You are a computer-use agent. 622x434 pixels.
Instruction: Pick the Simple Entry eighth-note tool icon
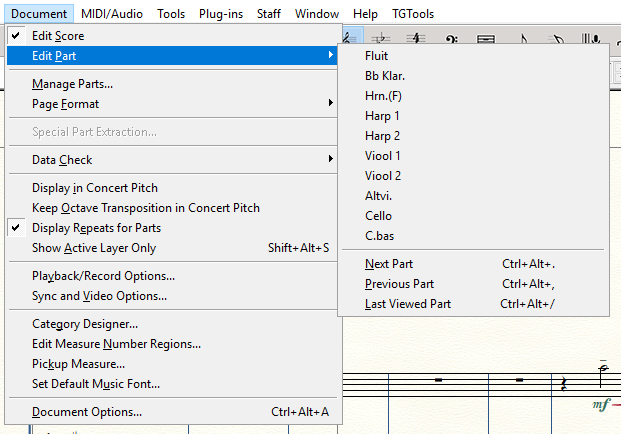(524, 38)
